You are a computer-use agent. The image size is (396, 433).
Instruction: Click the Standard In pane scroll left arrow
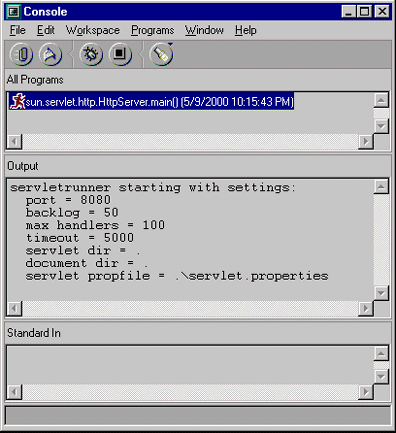(x=14, y=392)
